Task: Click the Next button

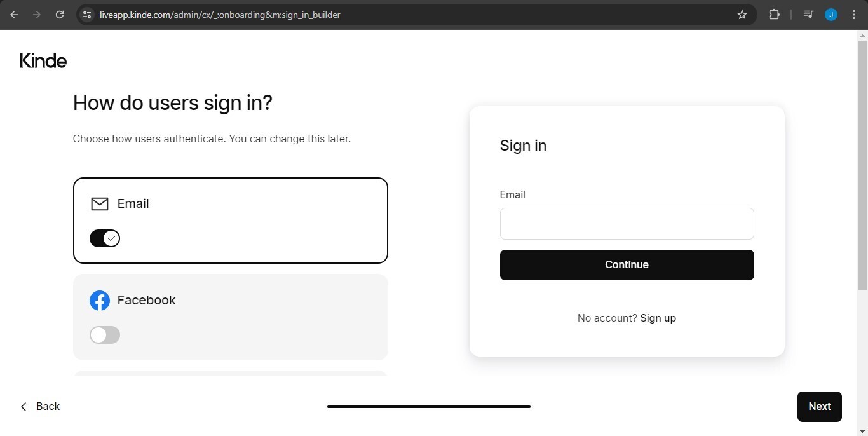Action: tap(819, 407)
